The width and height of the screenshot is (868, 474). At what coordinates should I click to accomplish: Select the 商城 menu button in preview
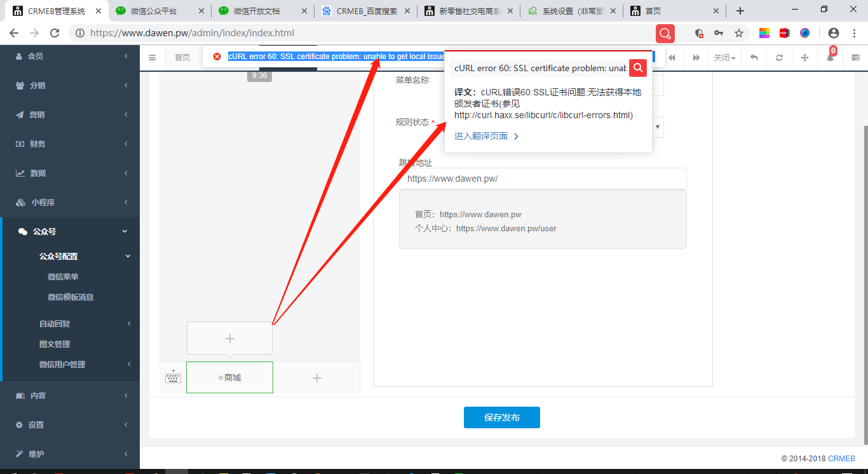point(229,377)
